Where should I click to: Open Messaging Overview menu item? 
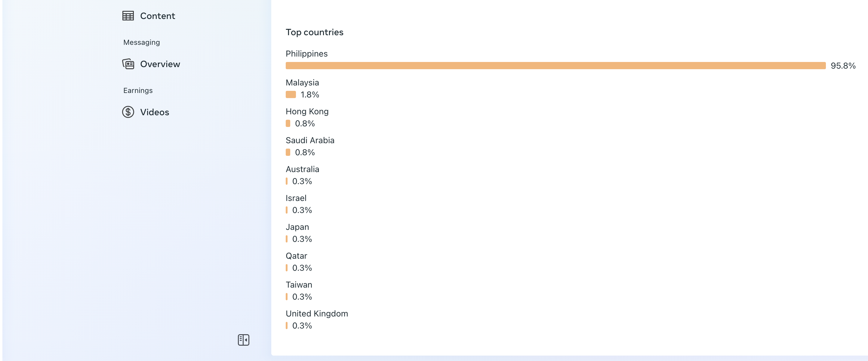[x=160, y=64]
